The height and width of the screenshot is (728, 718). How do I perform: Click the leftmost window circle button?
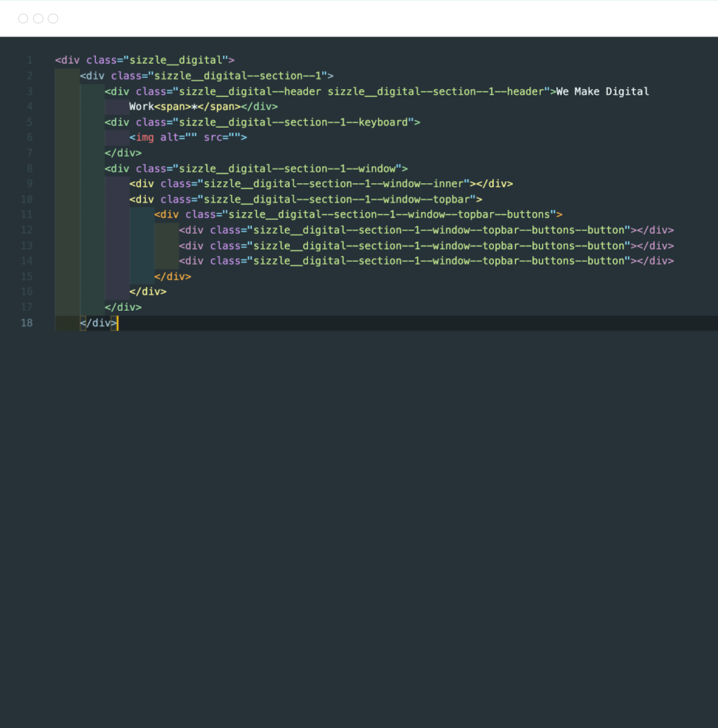pos(23,18)
